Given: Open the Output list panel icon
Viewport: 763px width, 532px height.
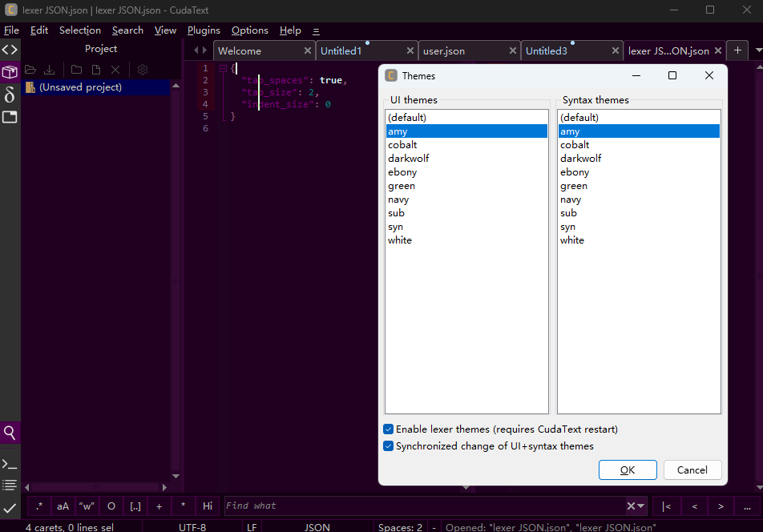Looking at the screenshot, I should [x=10, y=486].
